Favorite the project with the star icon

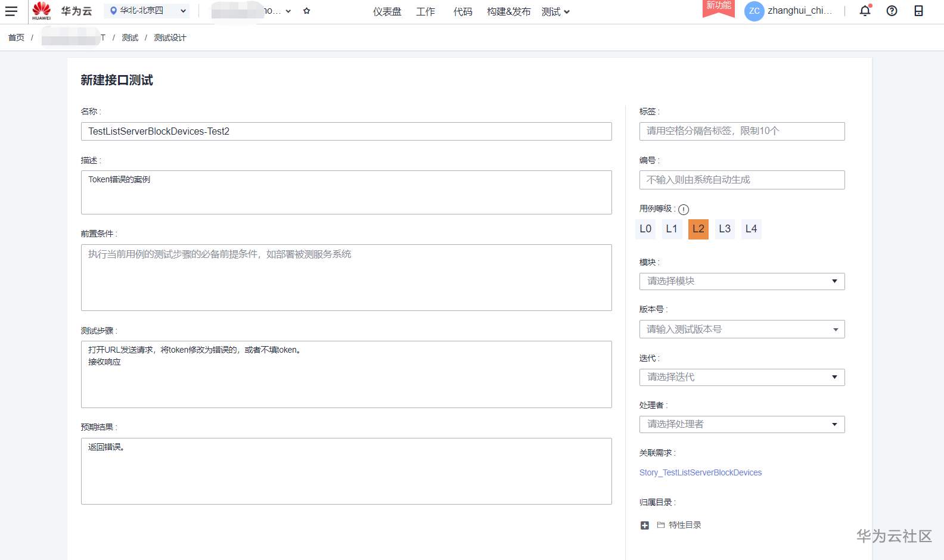[x=306, y=11]
